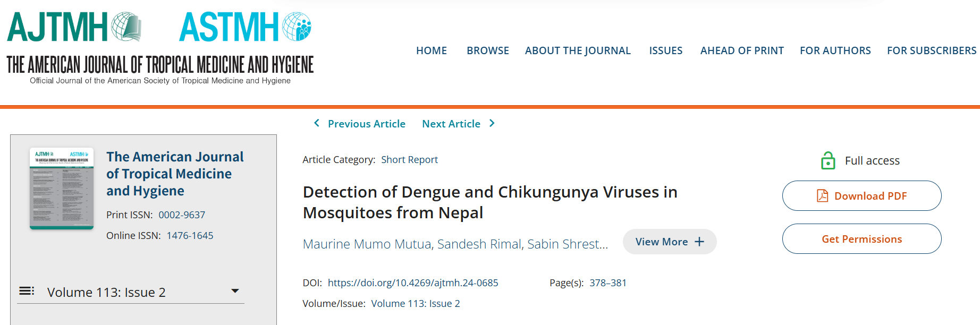
Task: Click the plus icon in View More
Action: (x=699, y=242)
